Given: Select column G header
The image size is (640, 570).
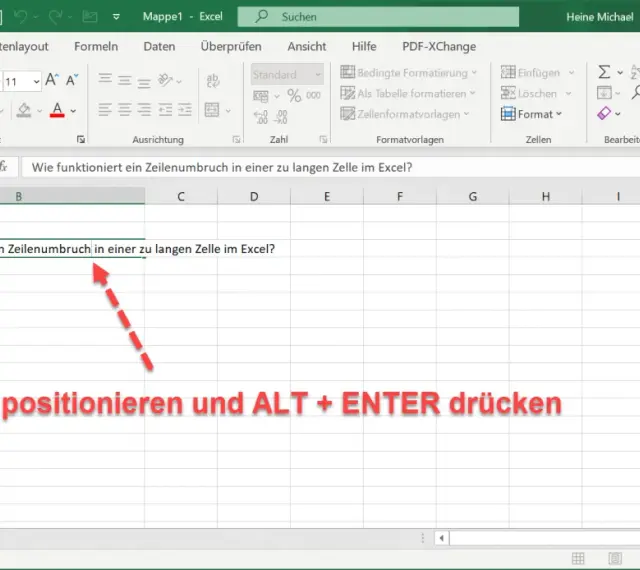Looking at the screenshot, I should [x=473, y=196].
